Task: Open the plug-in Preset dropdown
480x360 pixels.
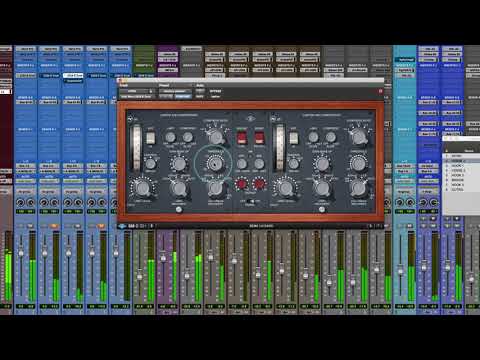Action: [175, 91]
